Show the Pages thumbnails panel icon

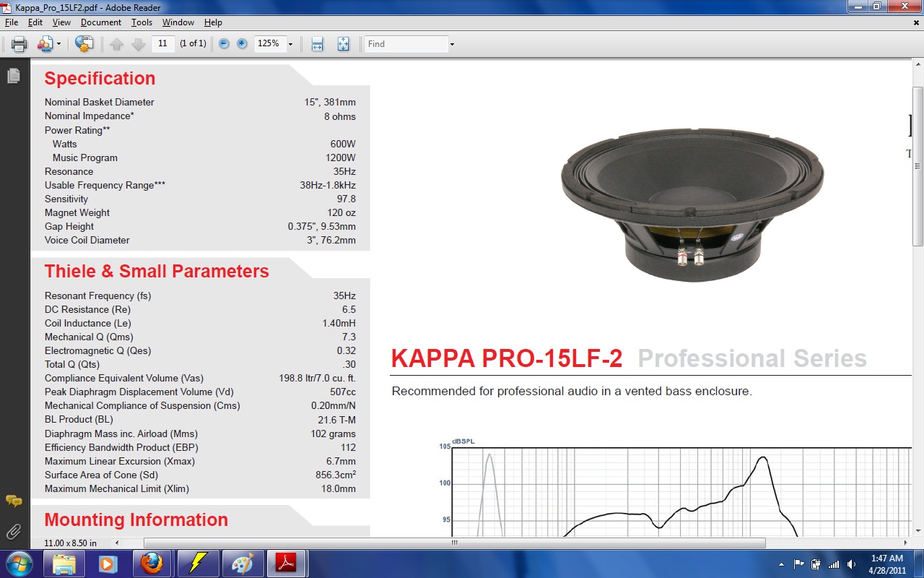coord(13,75)
